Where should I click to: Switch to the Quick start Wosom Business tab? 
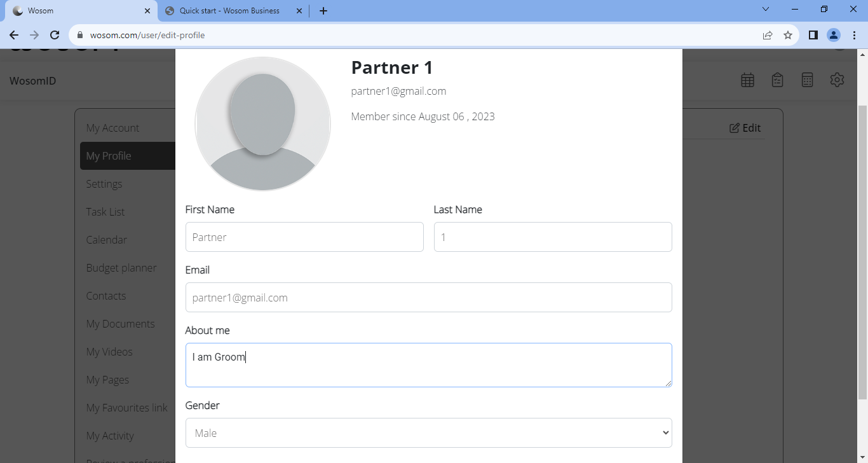(x=229, y=10)
